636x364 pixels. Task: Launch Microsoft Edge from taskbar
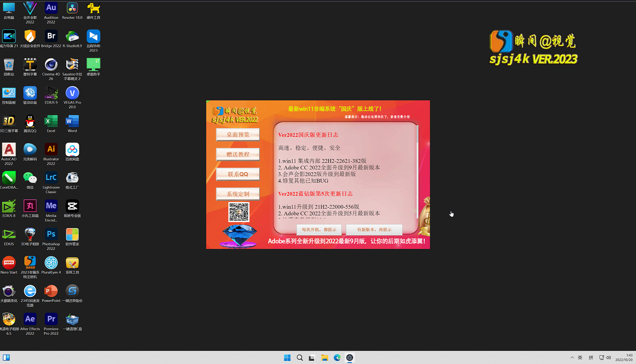pyautogui.click(x=337, y=358)
